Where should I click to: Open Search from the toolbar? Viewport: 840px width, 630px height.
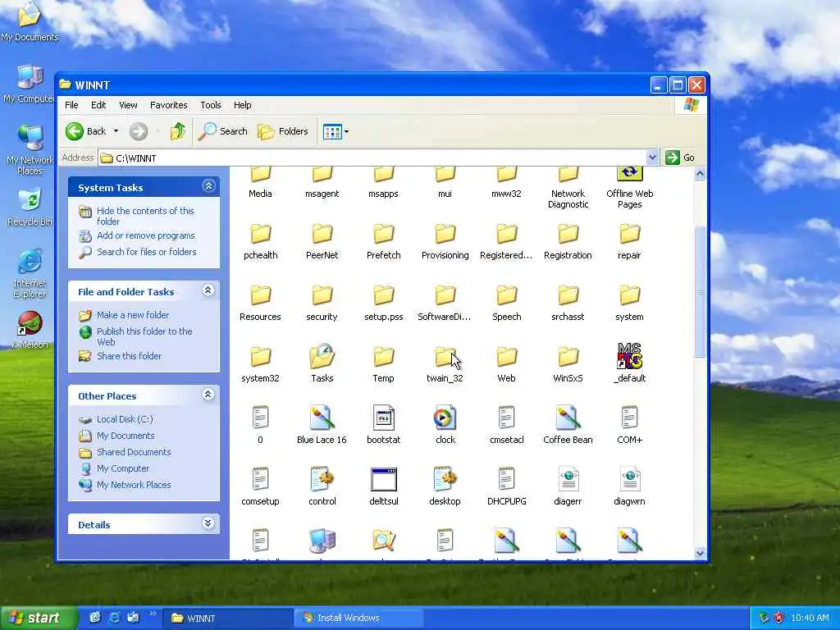223,131
